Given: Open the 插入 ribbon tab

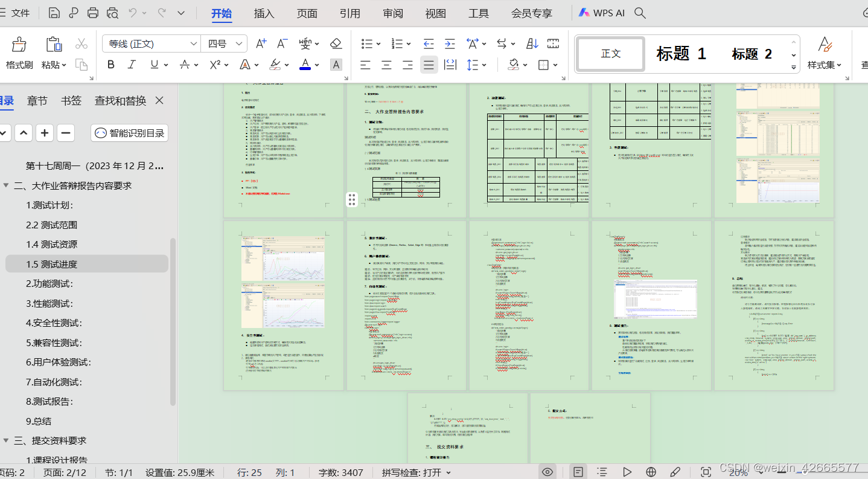Looking at the screenshot, I should click(264, 13).
